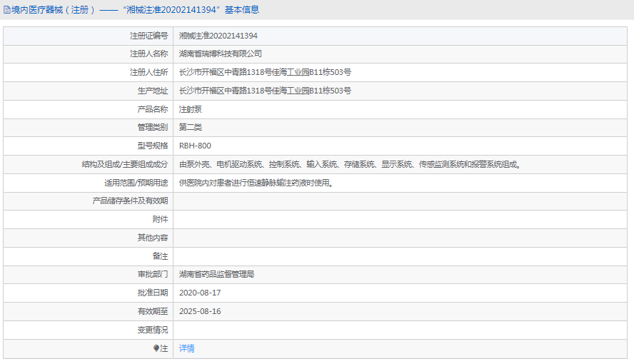Screen dimensions: 634x364
Task: Click the label 生产地址
Action: pos(153,91)
